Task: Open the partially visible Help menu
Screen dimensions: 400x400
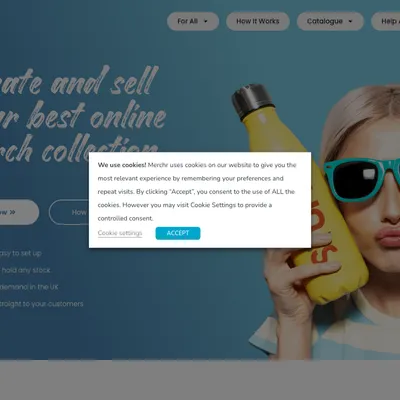Action: [386, 21]
